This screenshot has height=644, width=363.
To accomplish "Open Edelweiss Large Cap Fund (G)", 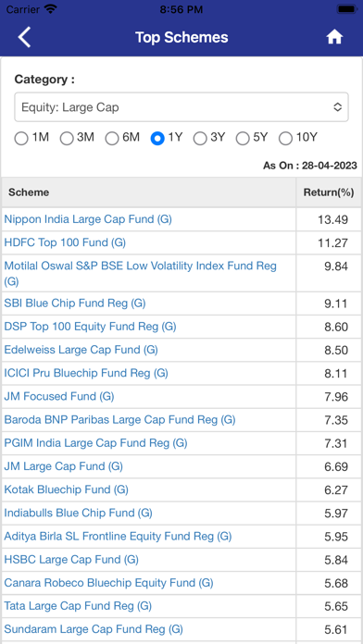I will (81, 350).
